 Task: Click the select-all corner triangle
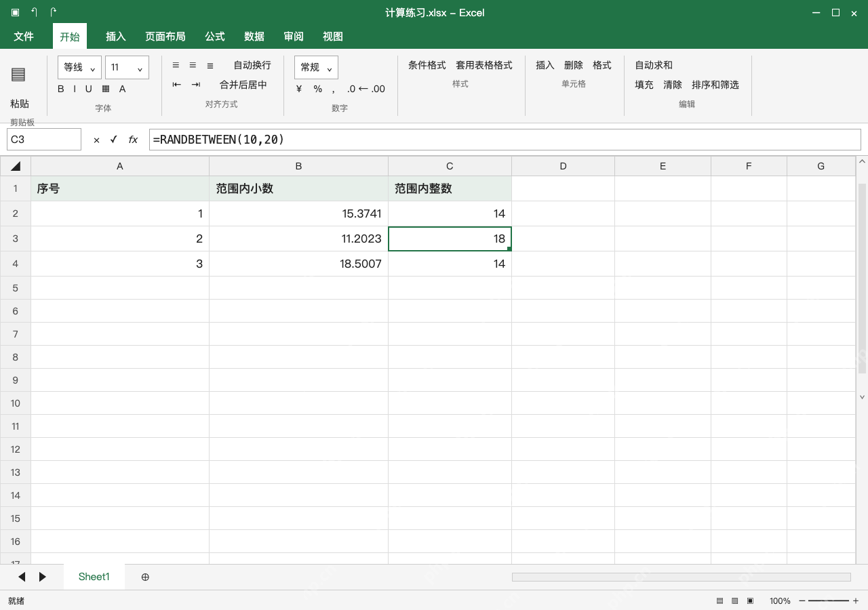click(x=16, y=166)
